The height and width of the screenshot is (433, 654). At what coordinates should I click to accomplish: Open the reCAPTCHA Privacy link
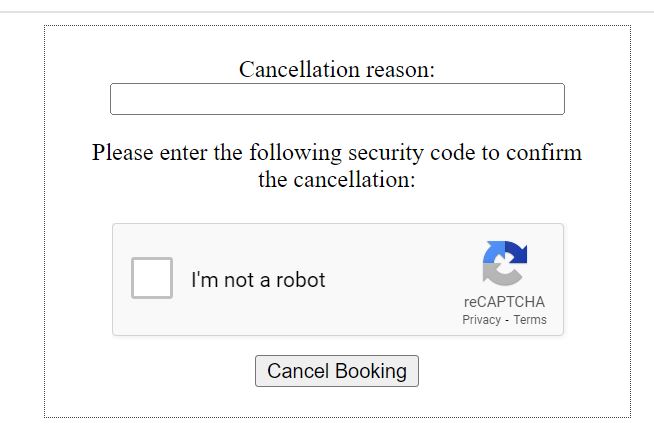coord(481,320)
